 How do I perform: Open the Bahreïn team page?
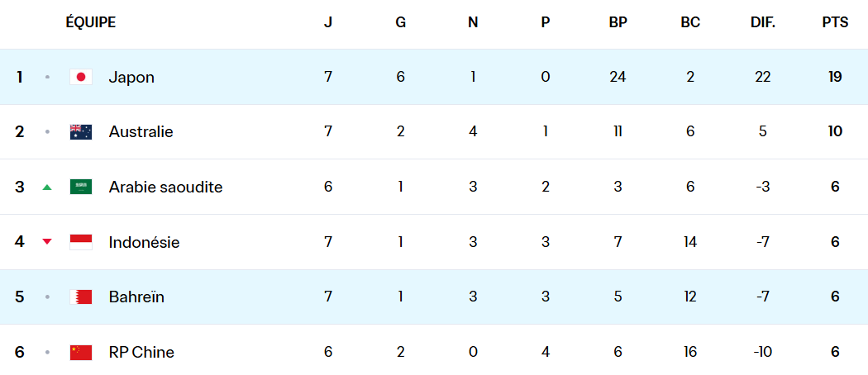tap(136, 297)
